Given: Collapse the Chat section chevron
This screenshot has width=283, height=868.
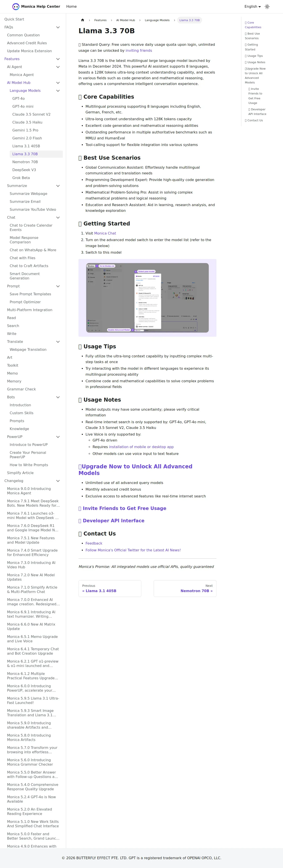Looking at the screenshot, I should [x=58, y=218].
